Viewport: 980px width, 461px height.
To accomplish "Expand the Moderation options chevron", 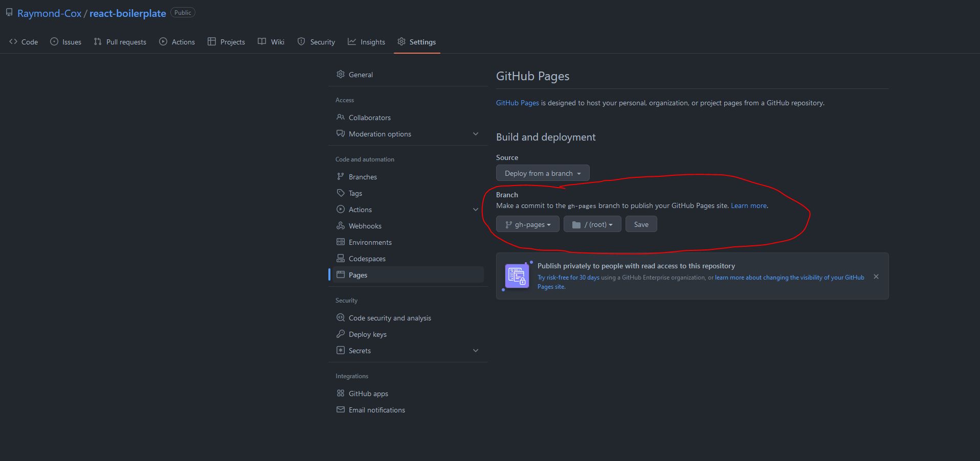I will (476, 134).
